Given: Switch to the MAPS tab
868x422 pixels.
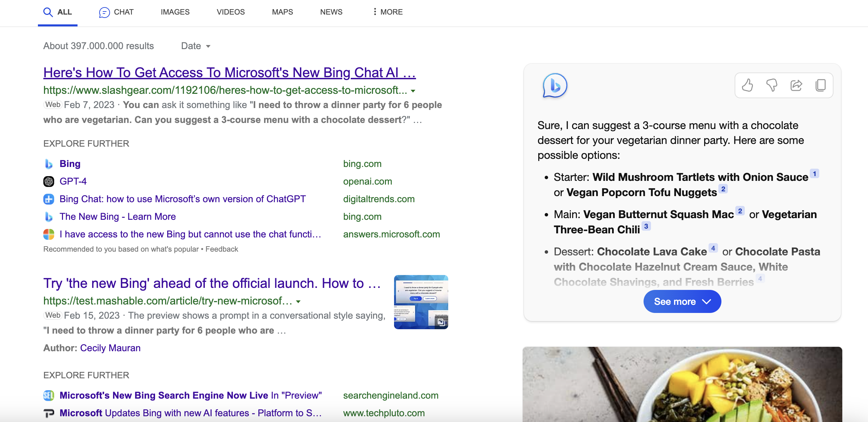Looking at the screenshot, I should pyautogui.click(x=282, y=12).
